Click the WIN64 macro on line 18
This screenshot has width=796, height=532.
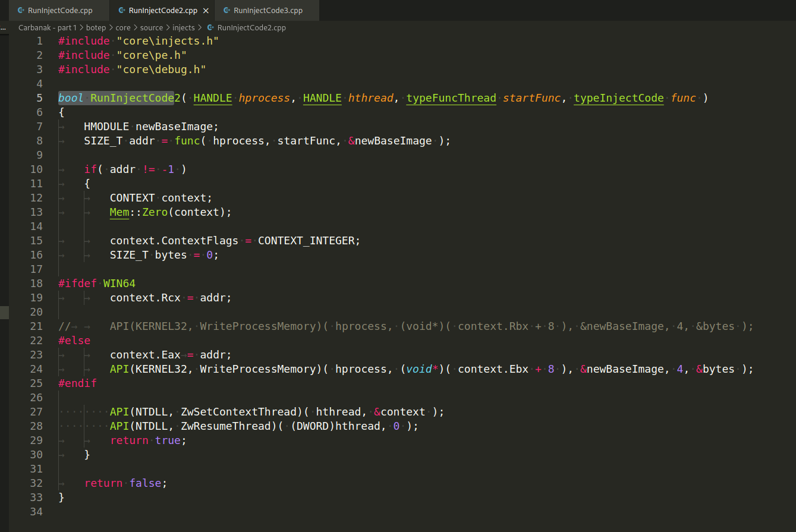(x=119, y=284)
